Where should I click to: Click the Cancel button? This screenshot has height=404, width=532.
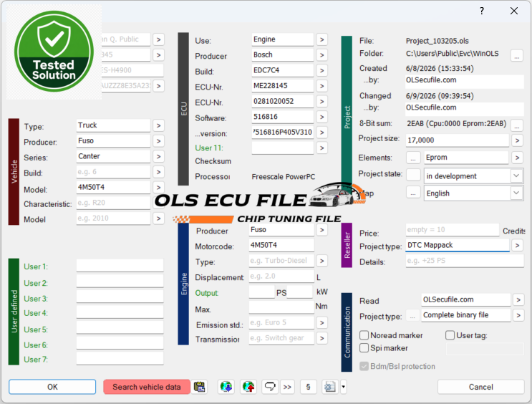[480, 387]
